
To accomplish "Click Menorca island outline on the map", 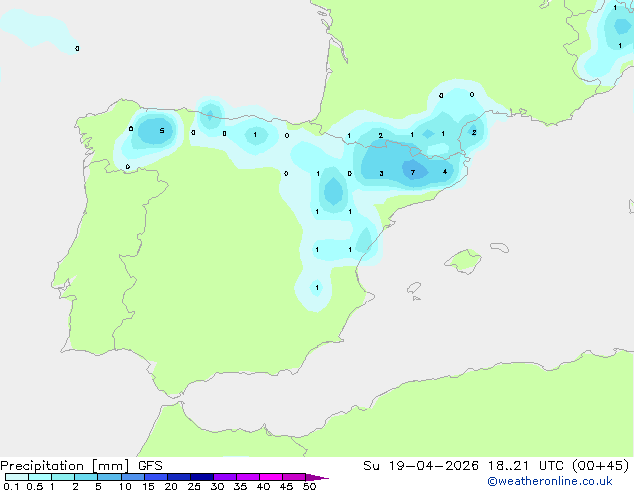I will click(x=500, y=247).
